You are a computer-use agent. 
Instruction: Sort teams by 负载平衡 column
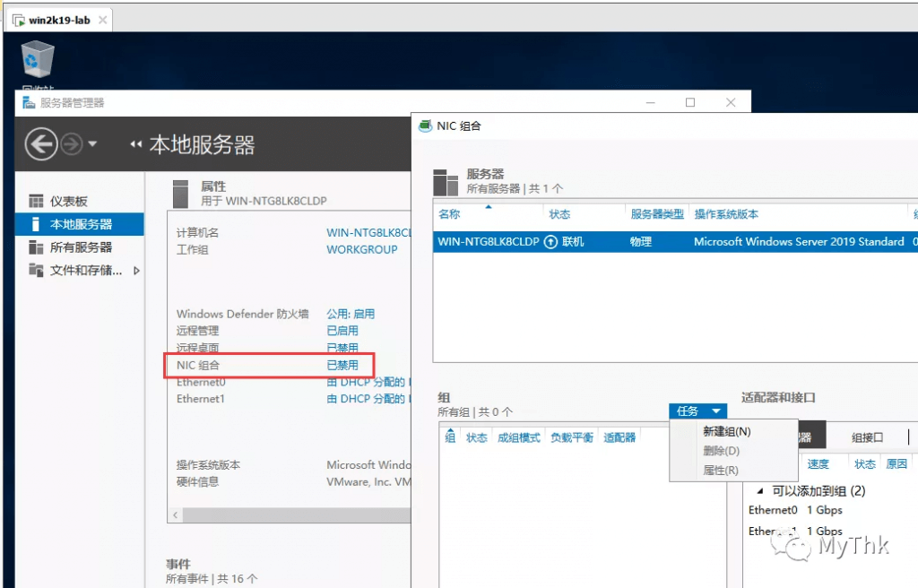[x=572, y=437]
